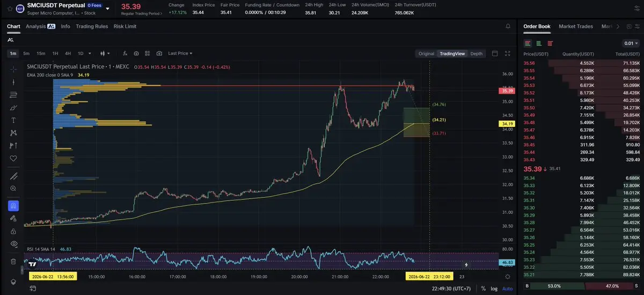Switch to the Market Trades tab
The image size is (644, 295).
(x=576, y=26)
